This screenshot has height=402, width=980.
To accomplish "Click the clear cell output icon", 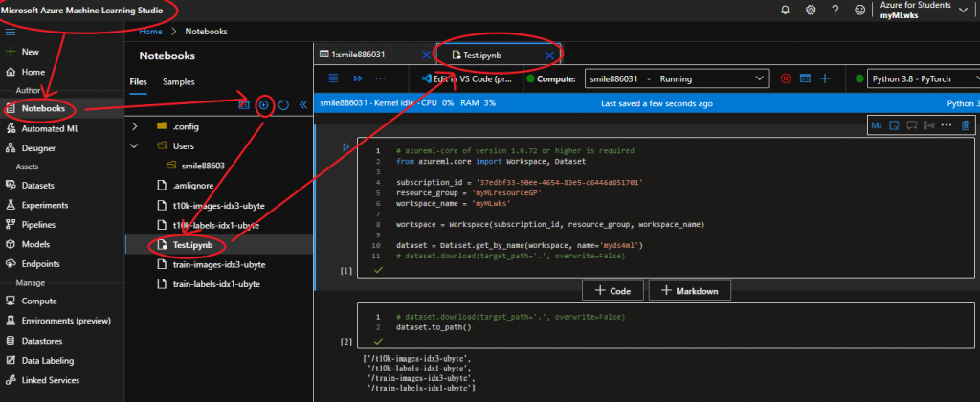I will (894, 125).
